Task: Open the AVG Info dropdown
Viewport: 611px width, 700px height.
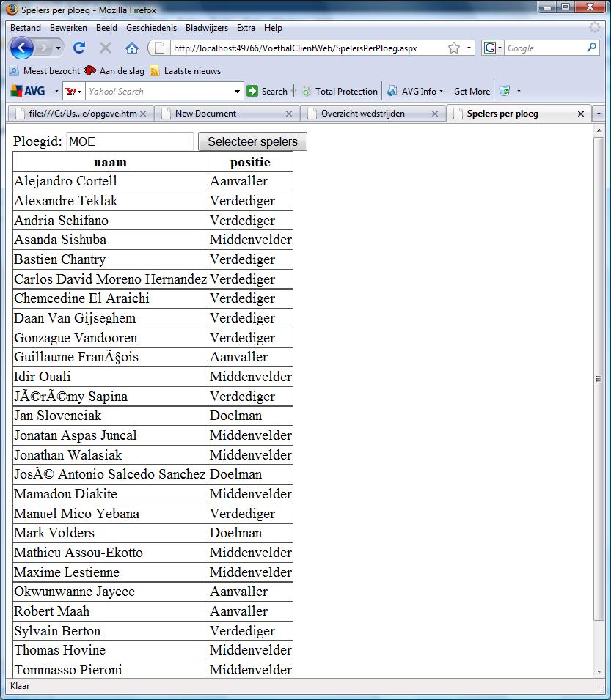Action: coord(417,92)
